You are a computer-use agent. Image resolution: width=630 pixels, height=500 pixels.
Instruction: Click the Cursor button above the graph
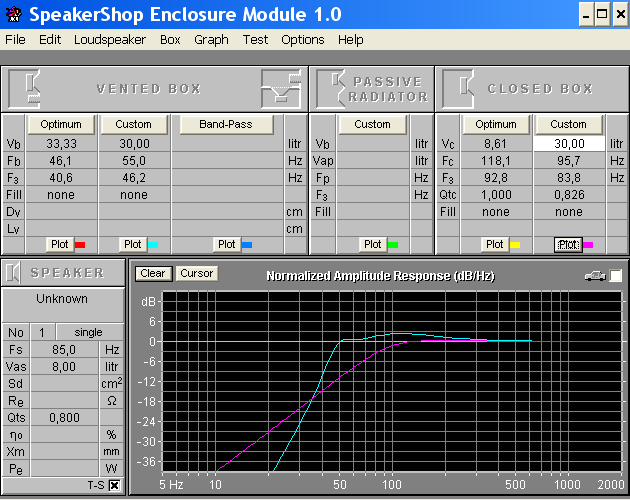(x=197, y=273)
